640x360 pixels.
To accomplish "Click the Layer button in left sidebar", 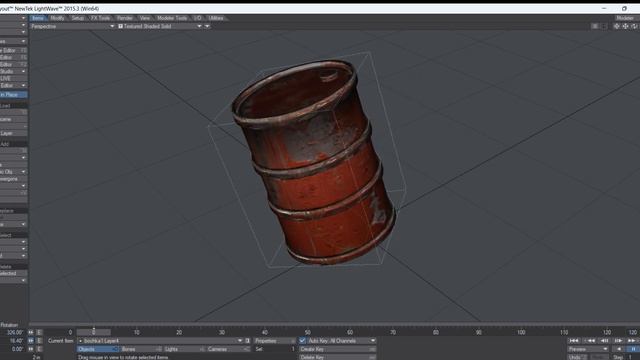I will coord(13,133).
